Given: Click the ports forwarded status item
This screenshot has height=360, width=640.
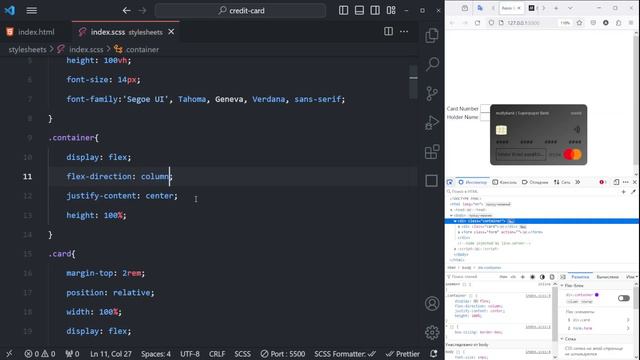Looking at the screenshot, I should point(73,354).
